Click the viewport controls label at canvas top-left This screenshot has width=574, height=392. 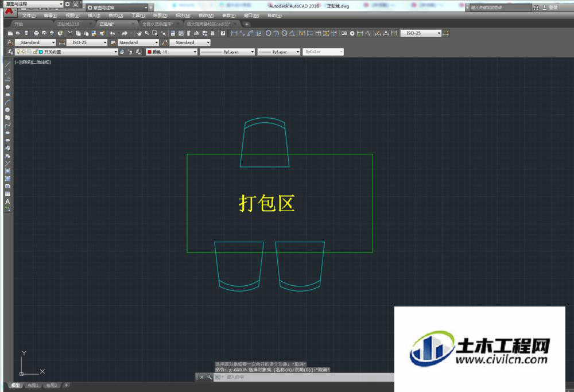33,62
